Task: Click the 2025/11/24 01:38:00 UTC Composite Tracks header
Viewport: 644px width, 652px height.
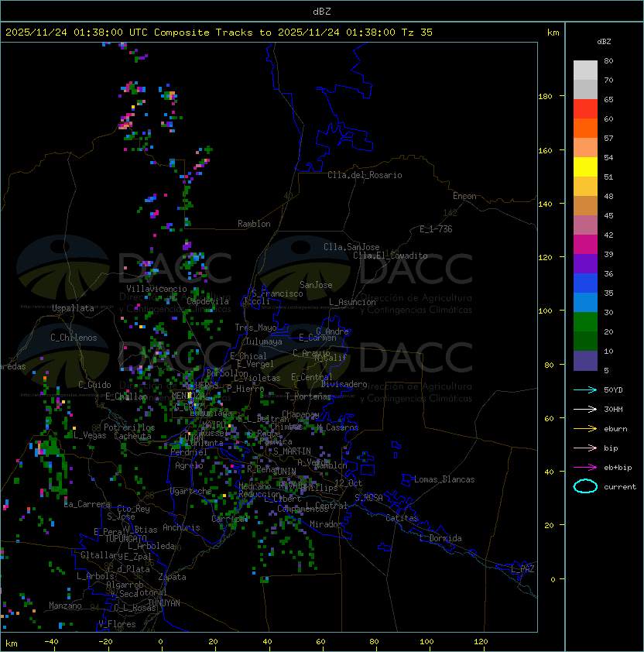Action: click(219, 33)
